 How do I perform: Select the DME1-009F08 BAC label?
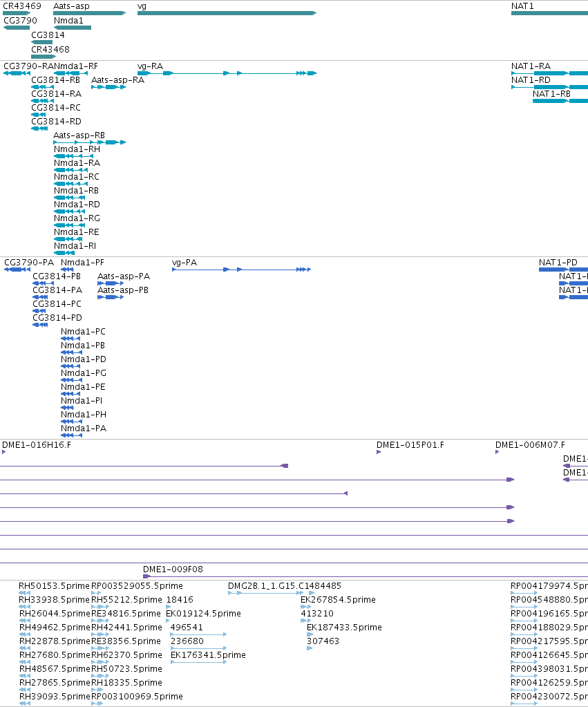[173, 570]
